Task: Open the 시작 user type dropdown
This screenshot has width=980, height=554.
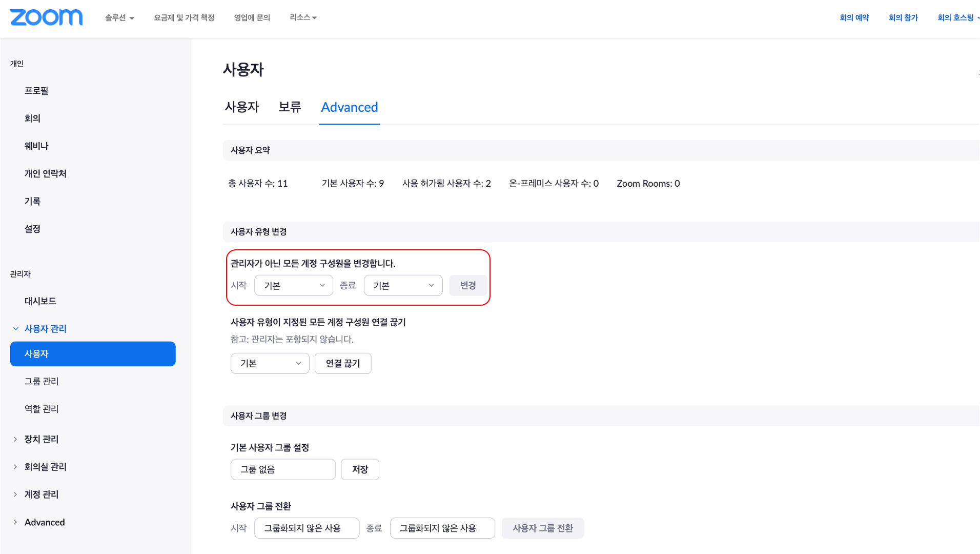Action: coord(294,286)
